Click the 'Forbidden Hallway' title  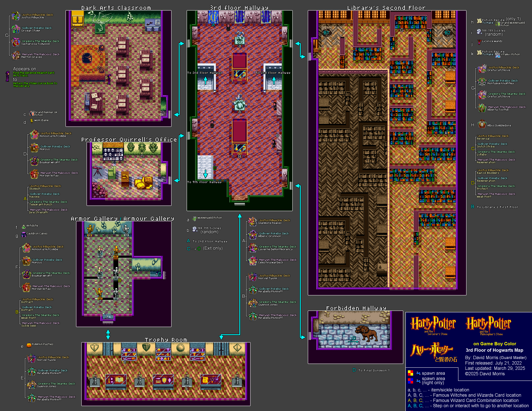(x=356, y=308)
